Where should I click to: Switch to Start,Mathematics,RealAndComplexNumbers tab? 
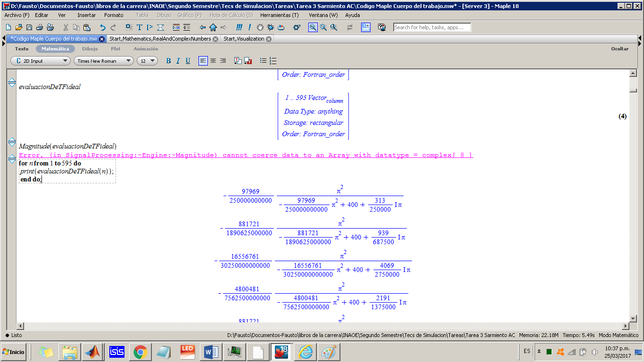[160, 39]
